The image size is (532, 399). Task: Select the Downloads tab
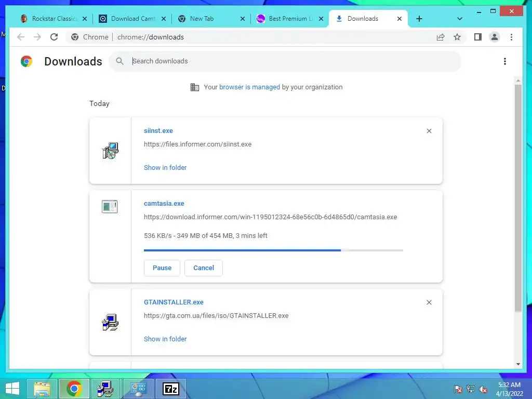coord(368,19)
